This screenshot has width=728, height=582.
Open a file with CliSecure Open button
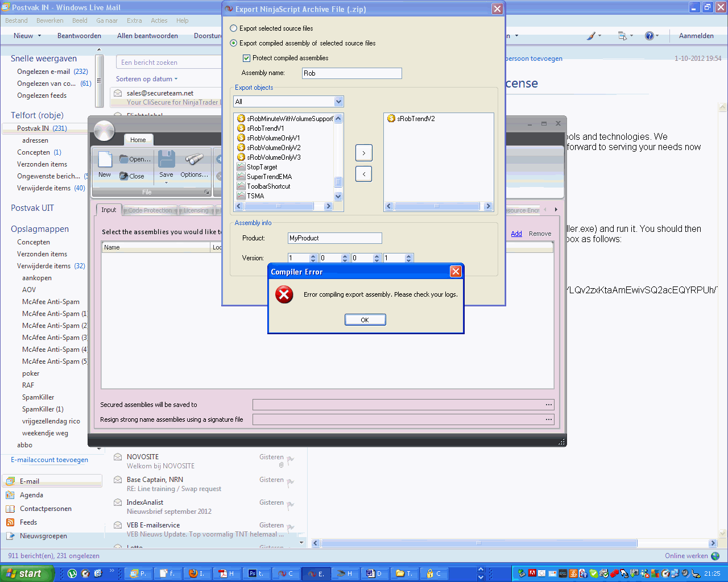135,159
